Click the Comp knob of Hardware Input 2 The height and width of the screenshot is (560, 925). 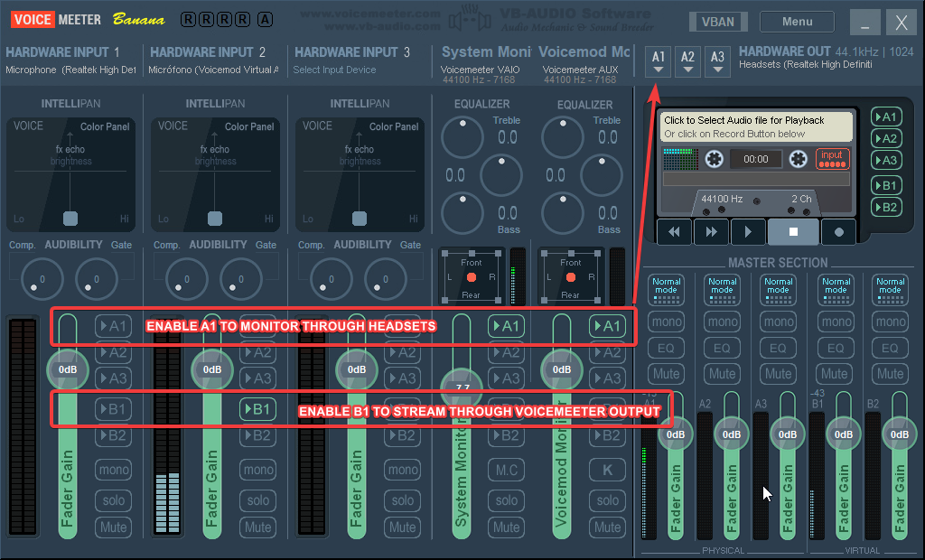[x=186, y=279]
